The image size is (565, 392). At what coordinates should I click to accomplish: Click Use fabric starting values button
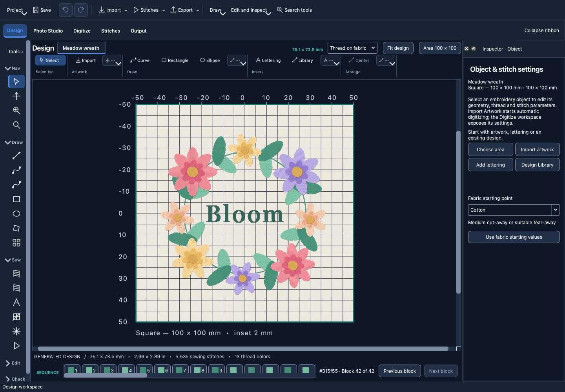[x=514, y=237]
